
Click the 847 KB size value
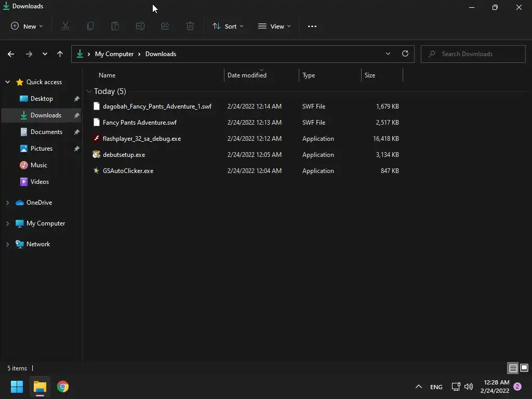click(390, 170)
